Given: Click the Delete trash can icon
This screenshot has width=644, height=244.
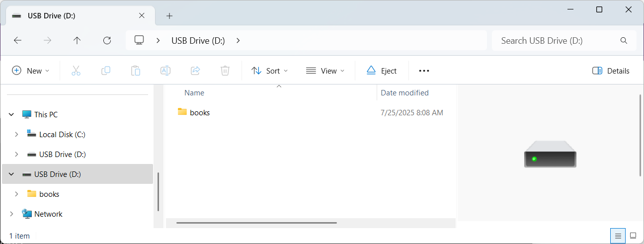Looking at the screenshot, I should tap(225, 71).
